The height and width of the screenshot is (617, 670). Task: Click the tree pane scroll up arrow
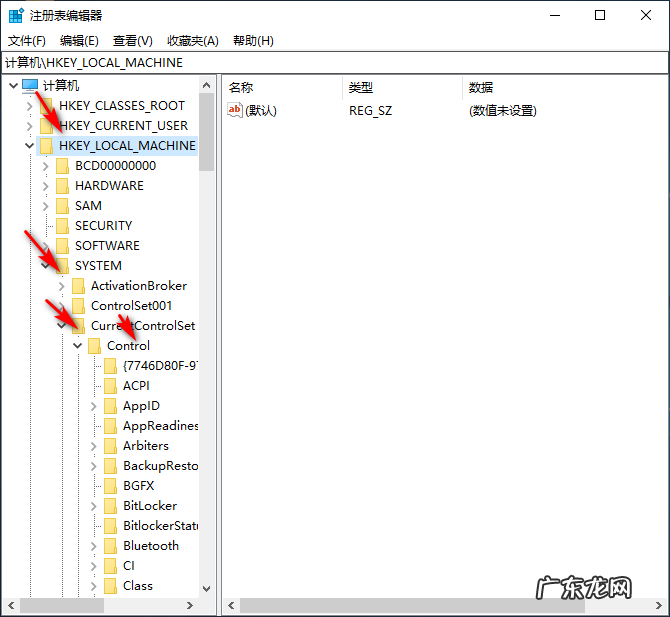(206, 85)
